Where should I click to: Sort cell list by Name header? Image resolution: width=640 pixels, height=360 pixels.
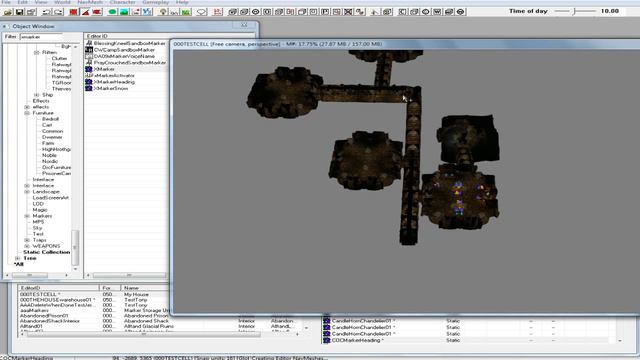click(x=145, y=288)
